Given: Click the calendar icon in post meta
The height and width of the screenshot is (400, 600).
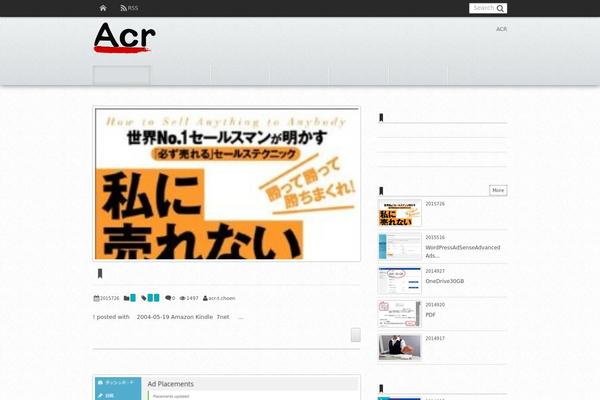Looking at the screenshot, I should coord(96,298).
